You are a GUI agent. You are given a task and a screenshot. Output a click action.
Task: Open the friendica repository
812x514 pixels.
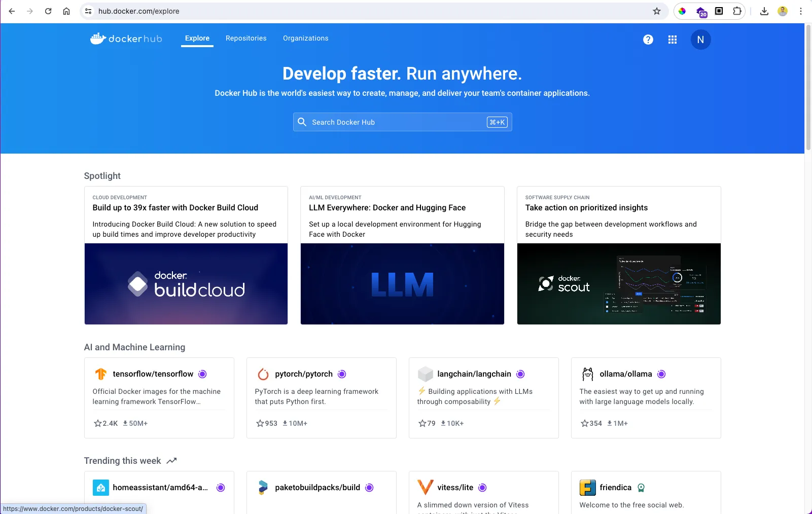(x=616, y=488)
